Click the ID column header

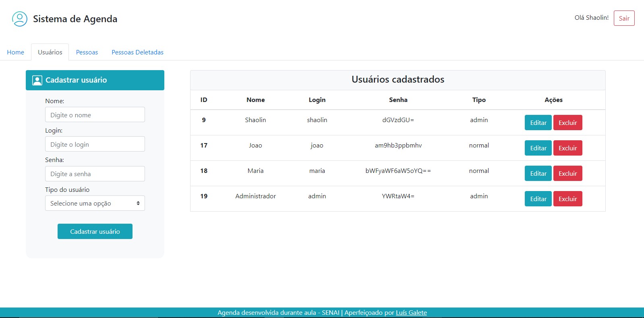pyautogui.click(x=204, y=100)
